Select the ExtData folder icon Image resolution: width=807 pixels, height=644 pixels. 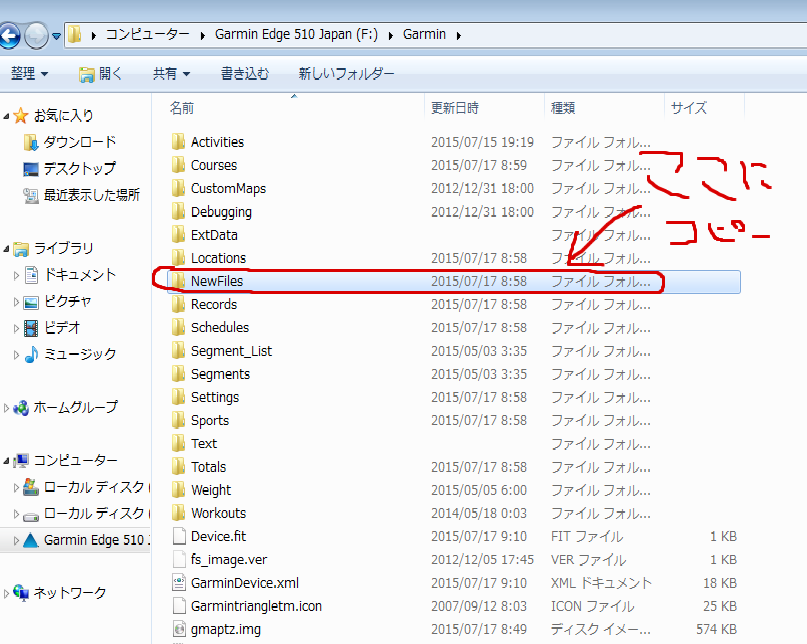tap(178, 235)
